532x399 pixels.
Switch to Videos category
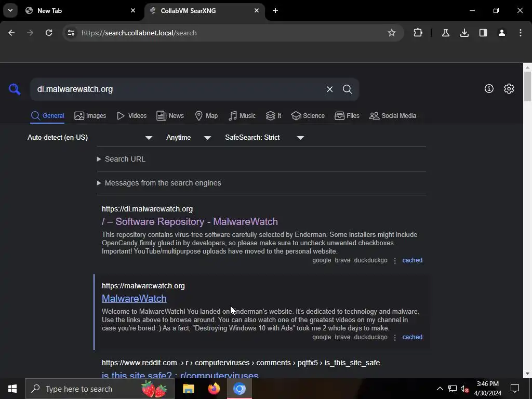point(131,116)
